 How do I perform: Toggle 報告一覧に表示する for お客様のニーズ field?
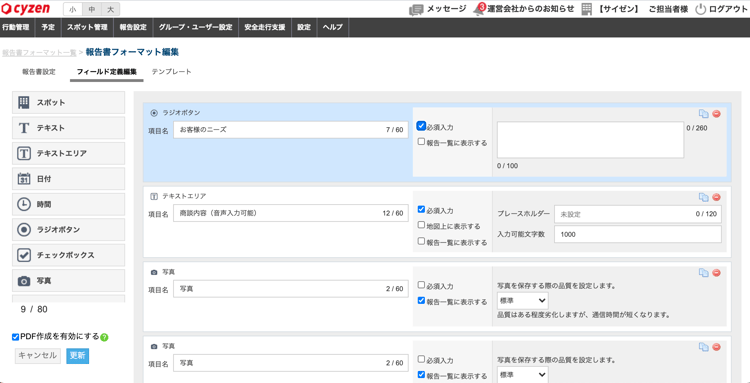[x=421, y=142]
